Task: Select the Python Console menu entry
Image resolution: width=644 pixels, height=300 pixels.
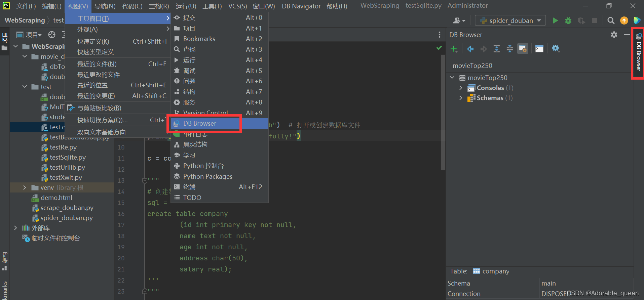Action: point(220,166)
